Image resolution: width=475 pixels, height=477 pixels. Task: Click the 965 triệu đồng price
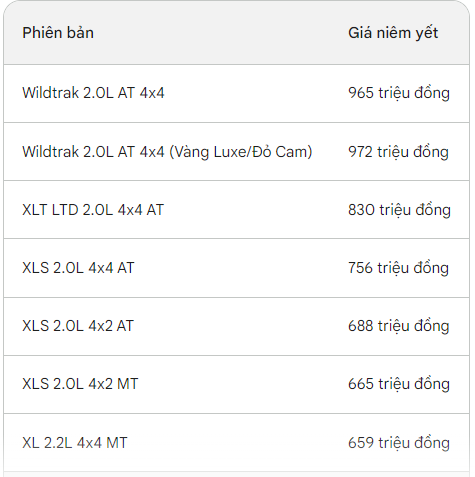(399, 93)
